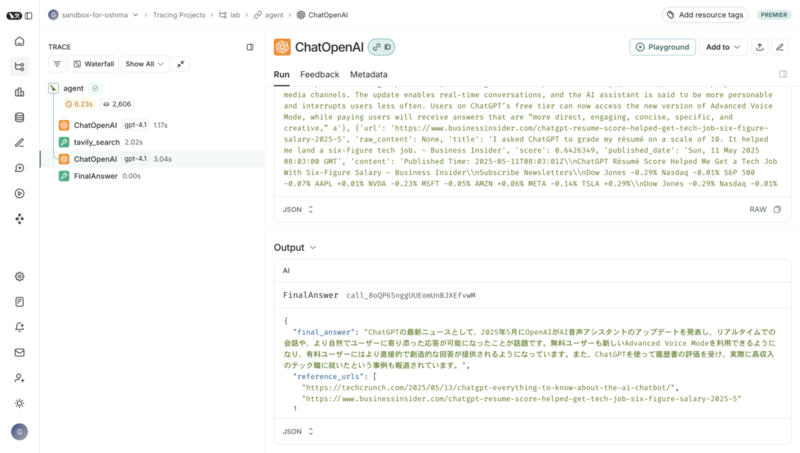Viewport: 800px width, 453px height.
Task: Collapse the Output section chevron
Action: [313, 247]
